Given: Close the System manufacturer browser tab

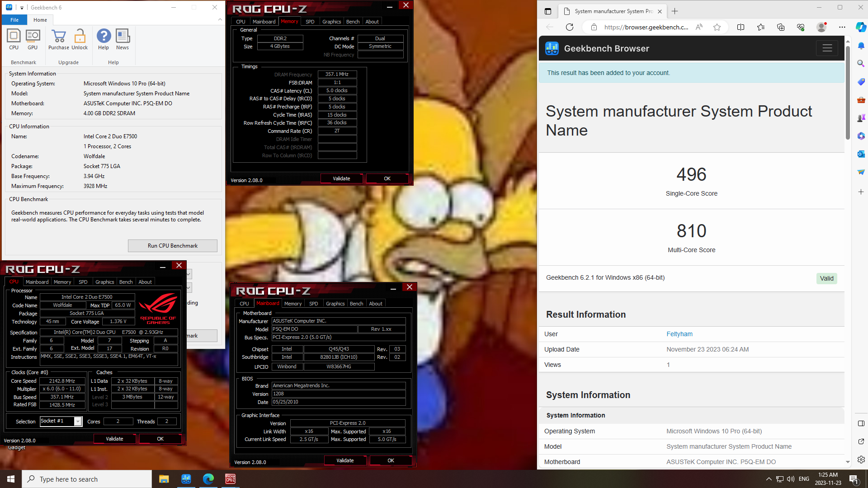Looking at the screenshot, I should [x=660, y=11].
